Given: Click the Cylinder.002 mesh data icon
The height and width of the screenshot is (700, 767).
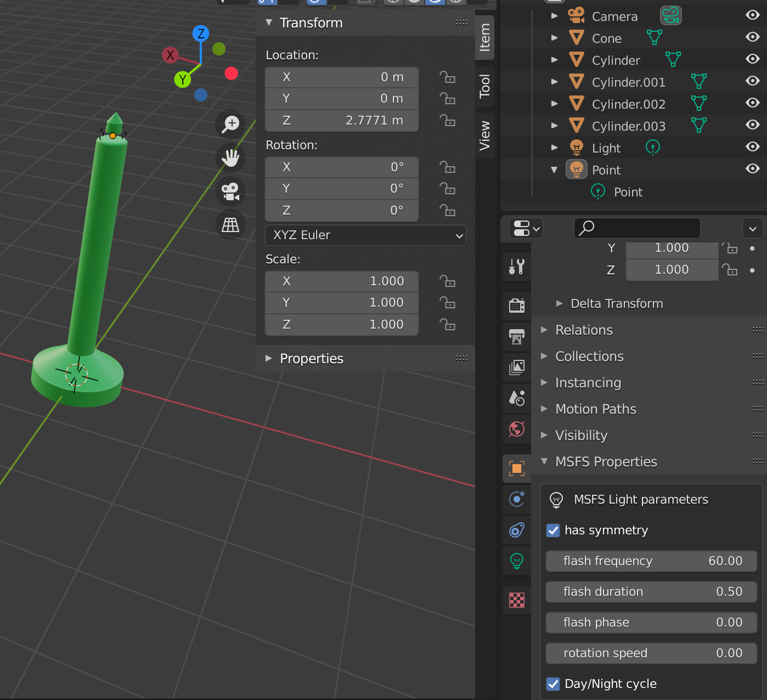Looking at the screenshot, I should coord(698,103).
